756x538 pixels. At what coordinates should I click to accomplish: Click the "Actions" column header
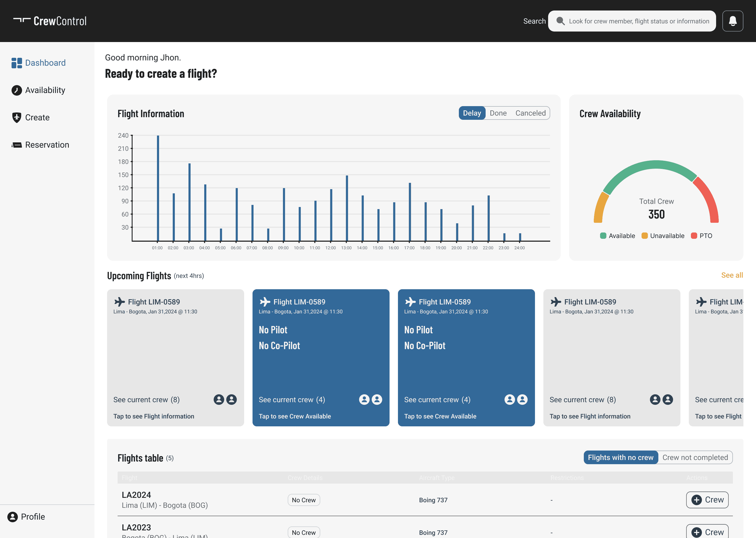[697, 478]
